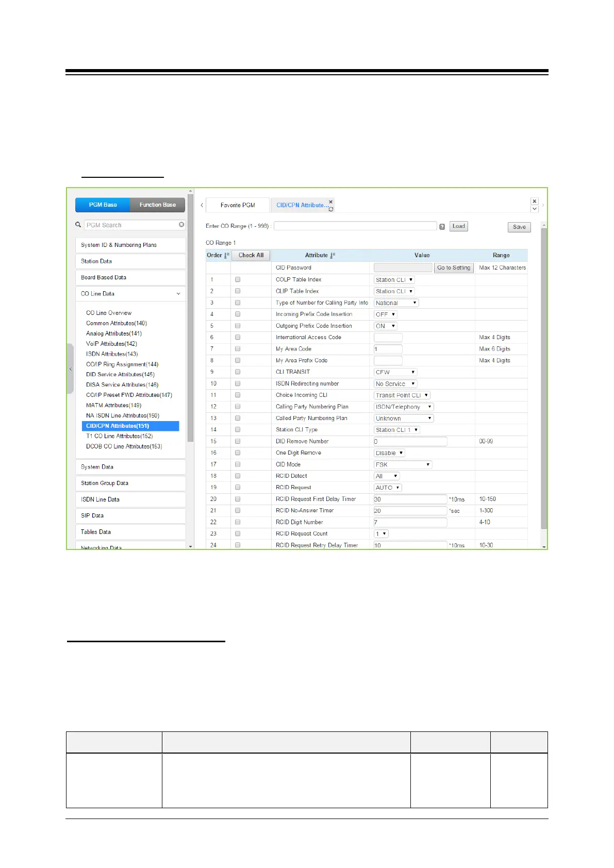Switch to the PGM Base tab
The image size is (614, 868).
pyautogui.click(x=103, y=205)
